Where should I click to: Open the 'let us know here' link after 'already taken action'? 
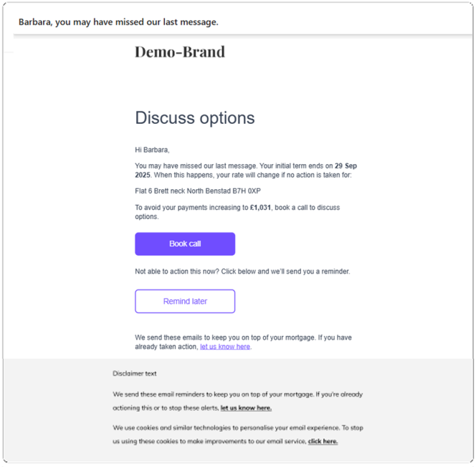(225, 347)
